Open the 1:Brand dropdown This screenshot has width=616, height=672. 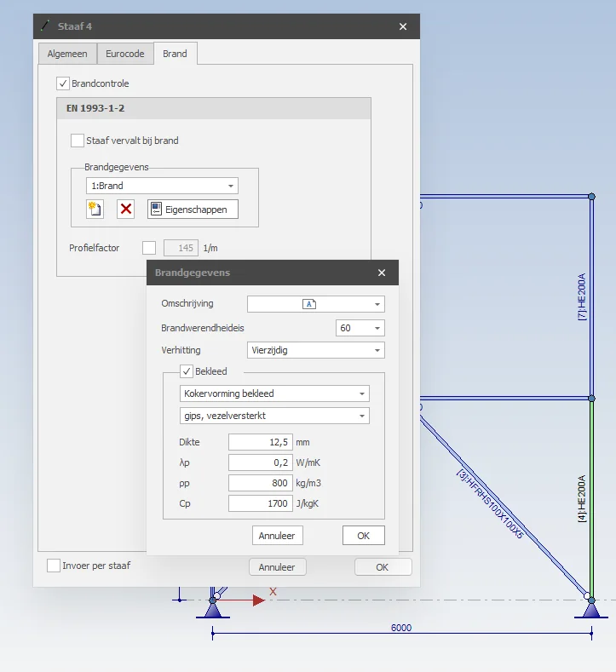162,186
